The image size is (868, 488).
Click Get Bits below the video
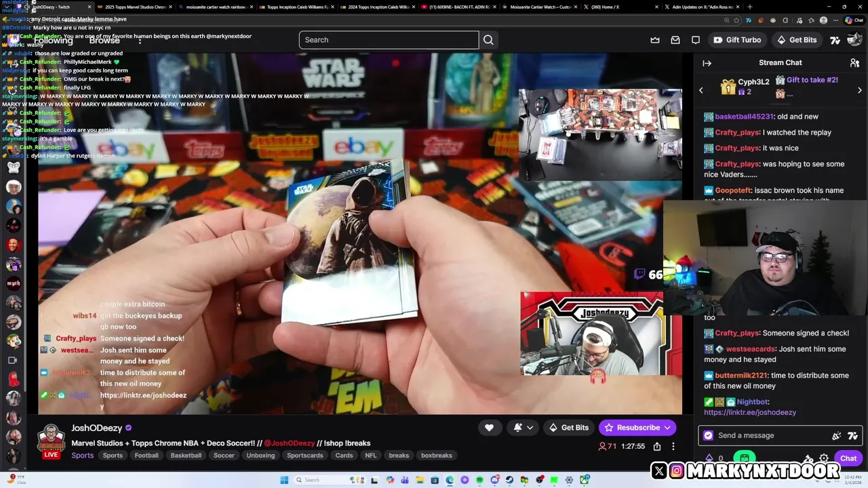pos(569,428)
